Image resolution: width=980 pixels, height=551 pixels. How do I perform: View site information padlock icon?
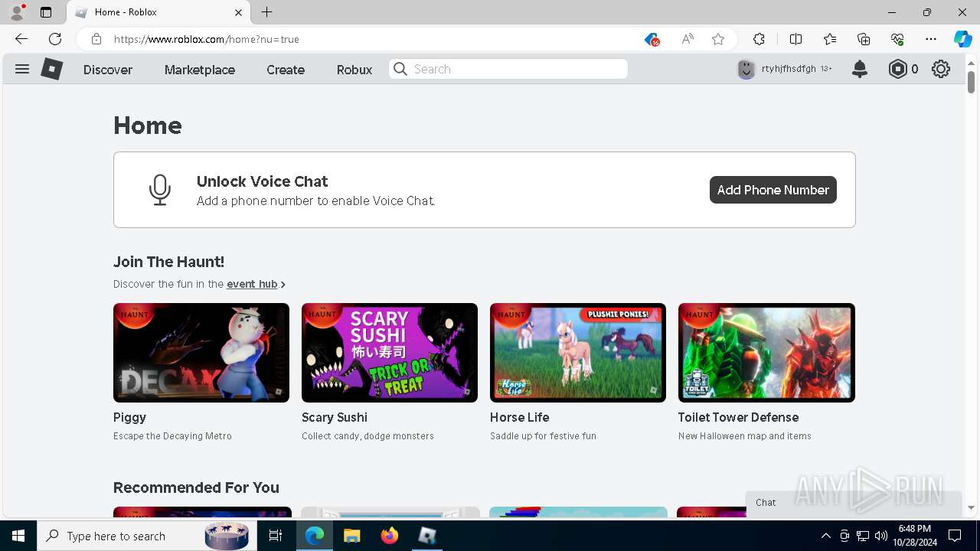(x=96, y=39)
